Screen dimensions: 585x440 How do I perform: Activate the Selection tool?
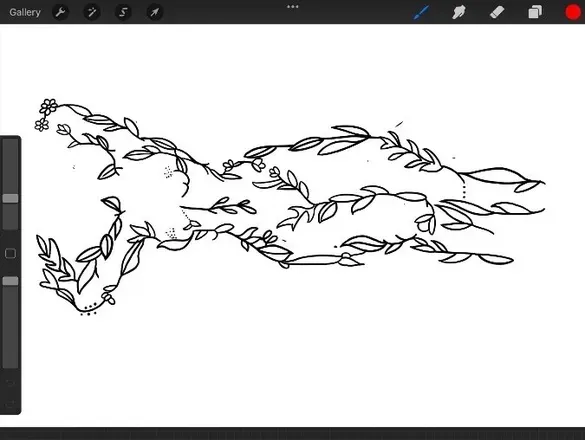click(x=123, y=12)
